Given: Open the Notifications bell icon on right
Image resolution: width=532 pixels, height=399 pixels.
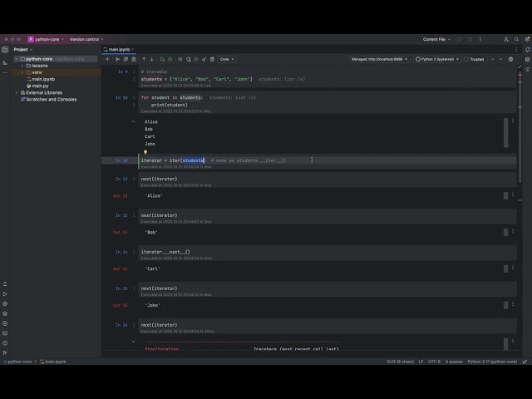Looking at the screenshot, I should 527,50.
